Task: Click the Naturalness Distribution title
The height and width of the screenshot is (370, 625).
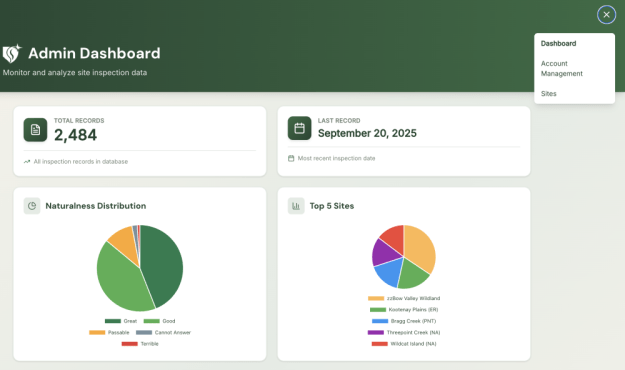Action: pyautogui.click(x=96, y=206)
